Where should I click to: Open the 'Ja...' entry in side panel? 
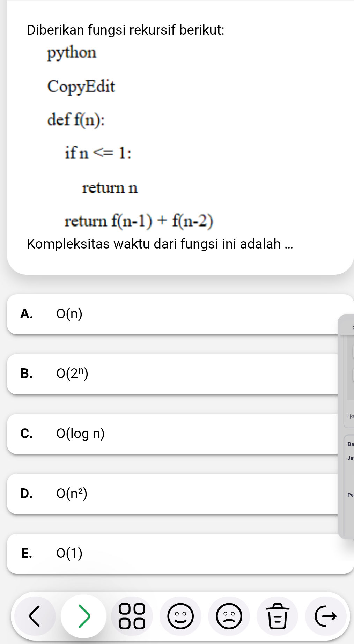[x=350, y=458]
